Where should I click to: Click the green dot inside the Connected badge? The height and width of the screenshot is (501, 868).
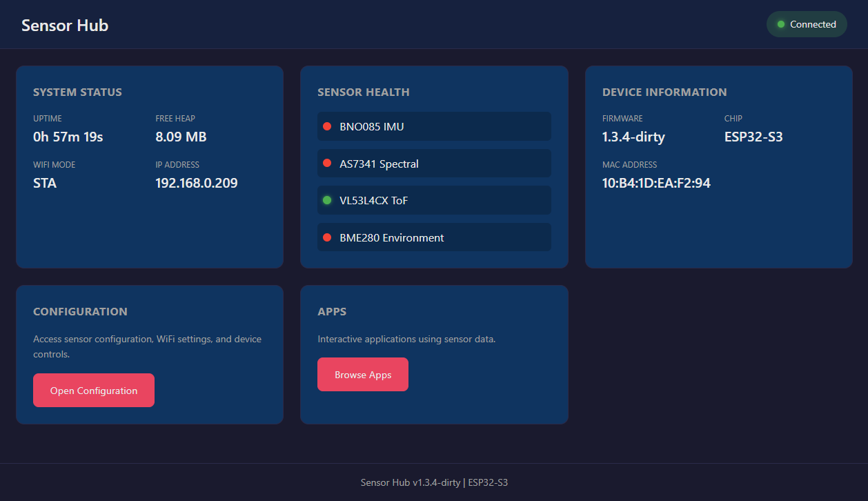coord(780,23)
